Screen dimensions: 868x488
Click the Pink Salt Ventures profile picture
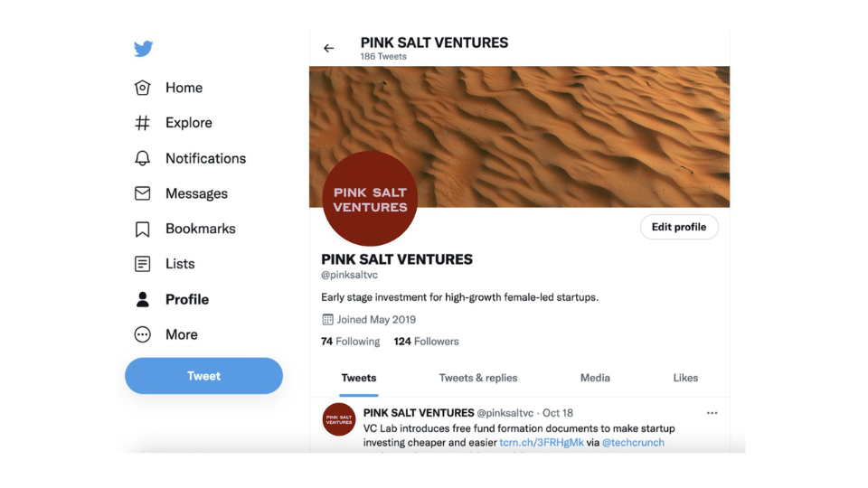coord(370,199)
